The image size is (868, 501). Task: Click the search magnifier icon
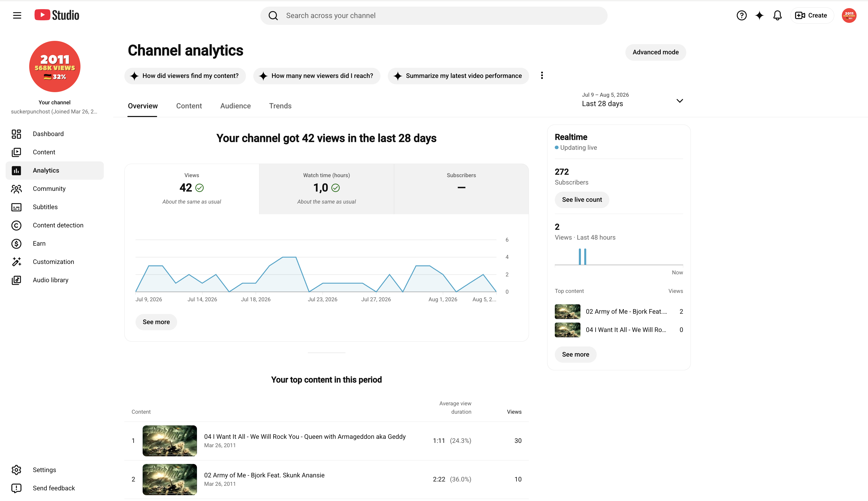pyautogui.click(x=273, y=15)
